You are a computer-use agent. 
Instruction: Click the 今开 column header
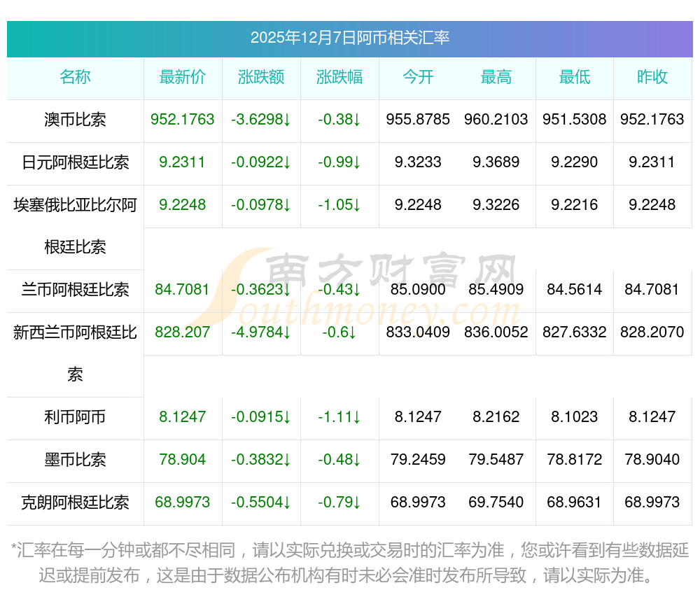click(x=418, y=77)
